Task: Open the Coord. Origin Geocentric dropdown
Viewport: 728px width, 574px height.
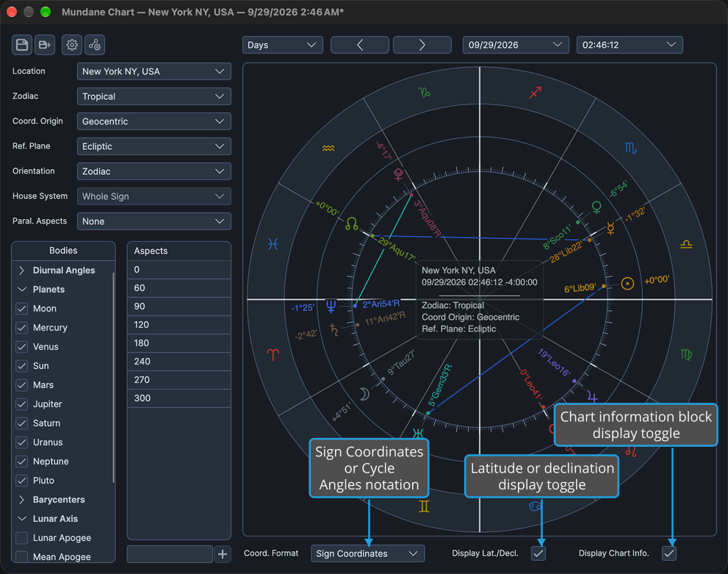Action: (154, 122)
